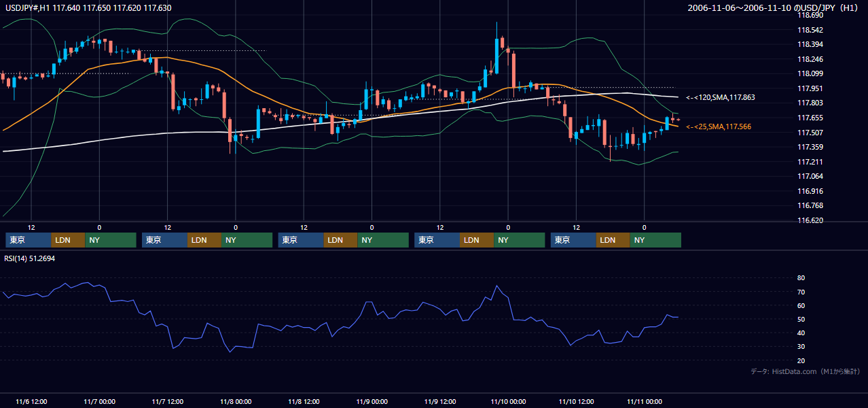Image resolution: width=868 pixels, height=408 pixels.
Task: Click price axis value 118.099
Action: [810, 73]
